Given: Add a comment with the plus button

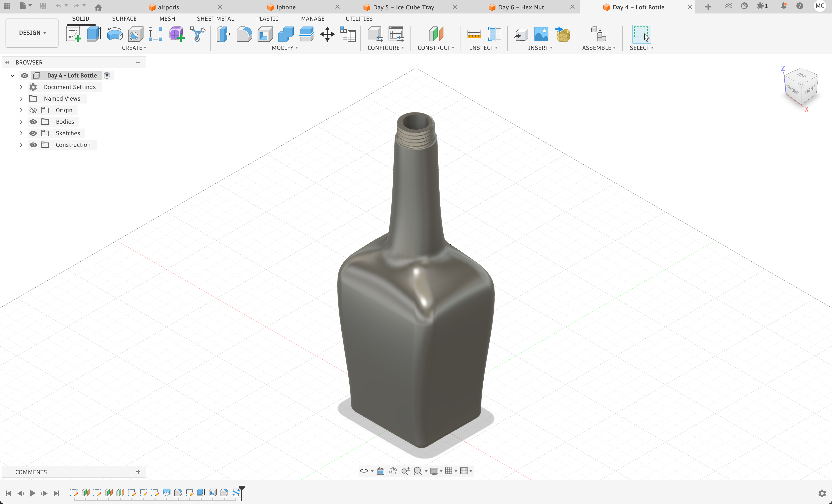Looking at the screenshot, I should [138, 472].
